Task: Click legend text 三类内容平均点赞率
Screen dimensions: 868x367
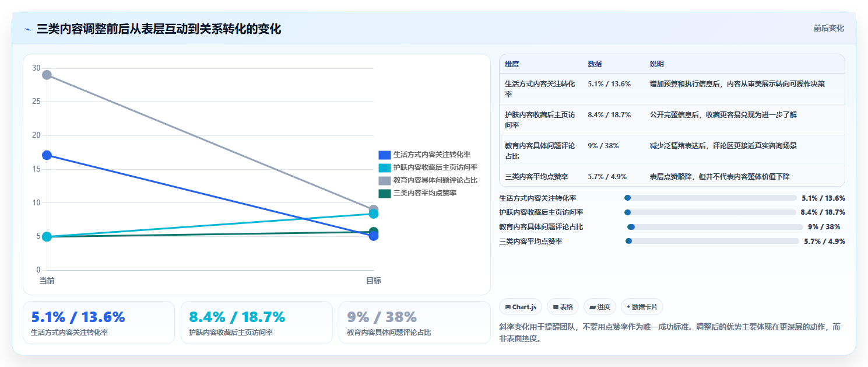Action: click(425, 193)
